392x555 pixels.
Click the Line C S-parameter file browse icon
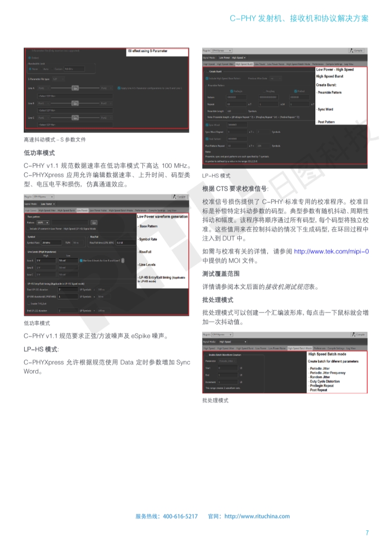(75, 118)
